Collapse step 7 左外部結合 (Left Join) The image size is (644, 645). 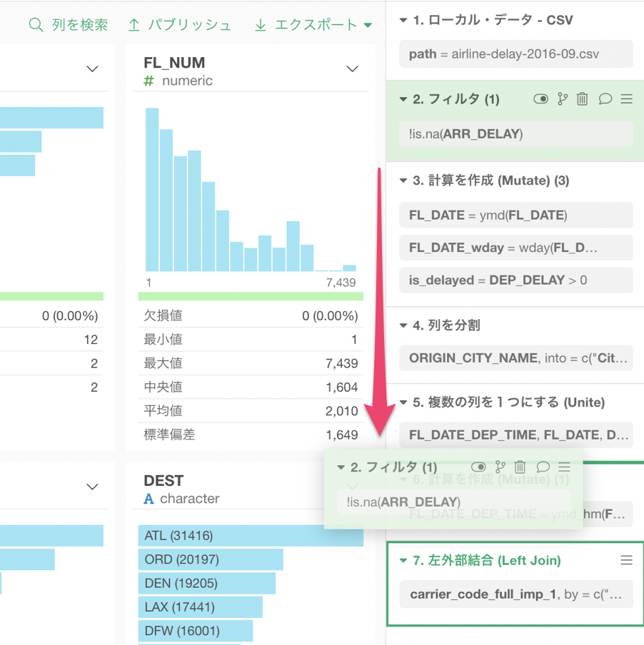[403, 560]
